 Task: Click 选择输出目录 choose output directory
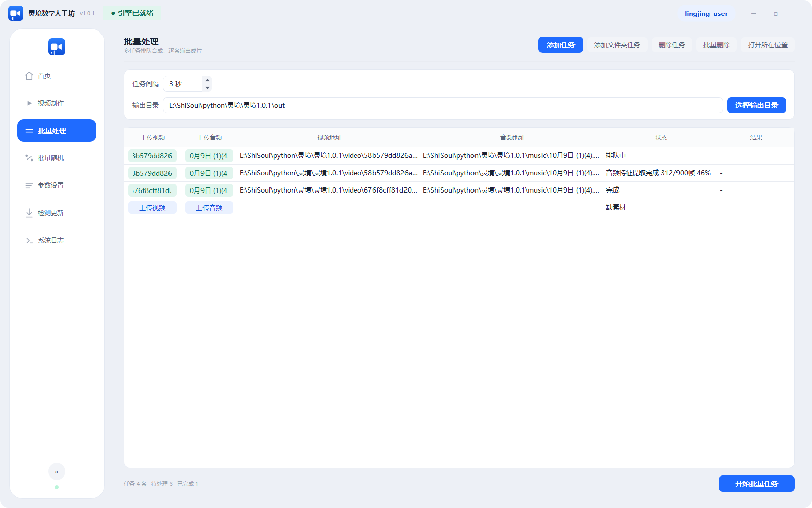click(757, 105)
